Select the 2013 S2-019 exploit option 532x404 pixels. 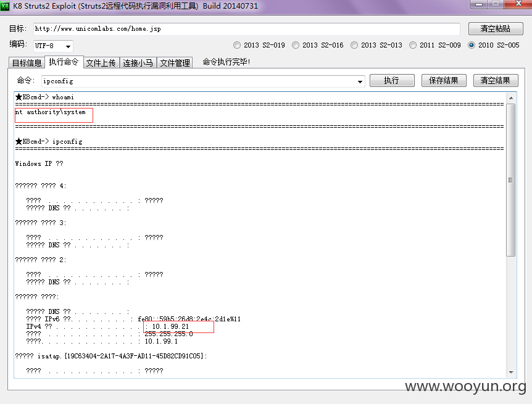click(x=259, y=45)
